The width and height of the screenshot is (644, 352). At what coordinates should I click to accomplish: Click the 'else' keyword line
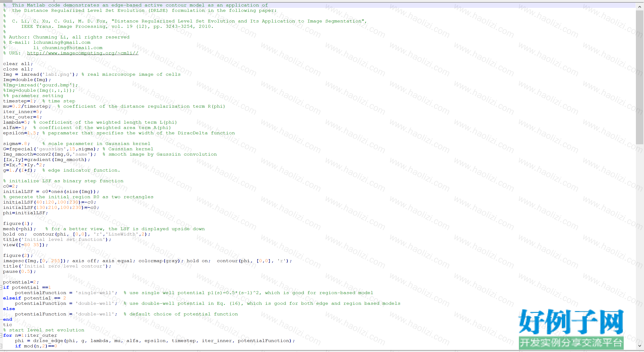(9, 309)
